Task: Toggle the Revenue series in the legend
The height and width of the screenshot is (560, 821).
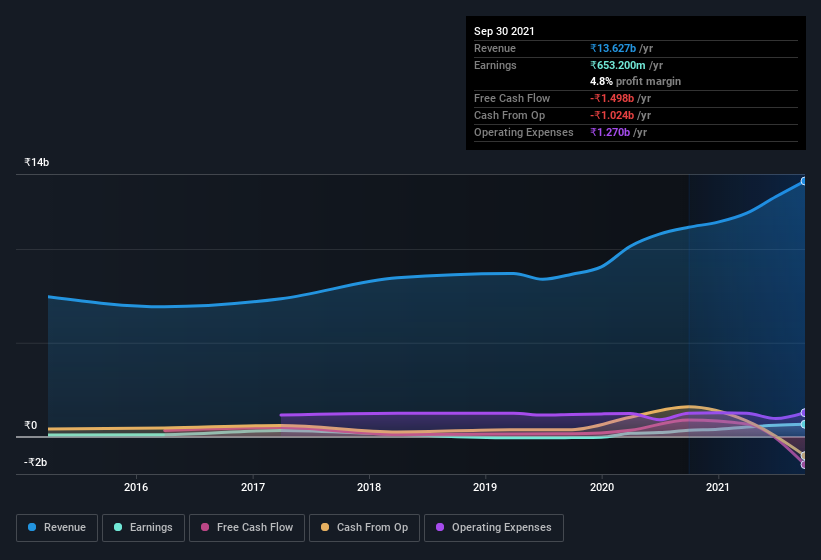Action: pos(57,528)
